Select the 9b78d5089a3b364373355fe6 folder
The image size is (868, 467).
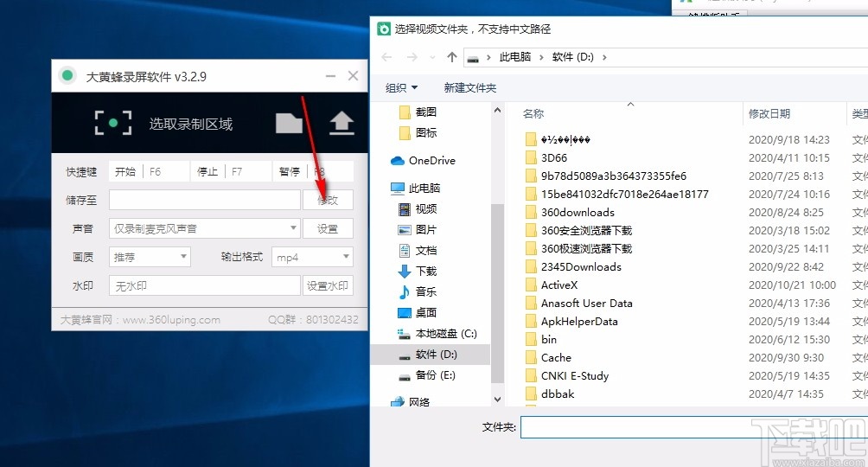coord(613,176)
